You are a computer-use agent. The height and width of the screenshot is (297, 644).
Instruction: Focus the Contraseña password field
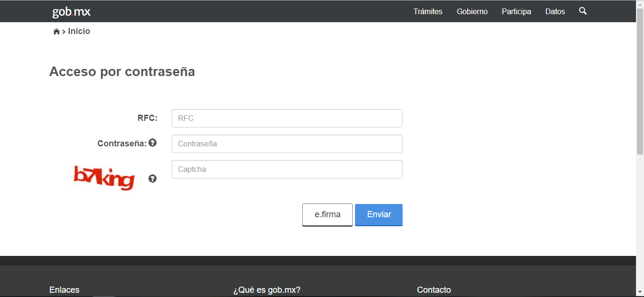(x=287, y=144)
